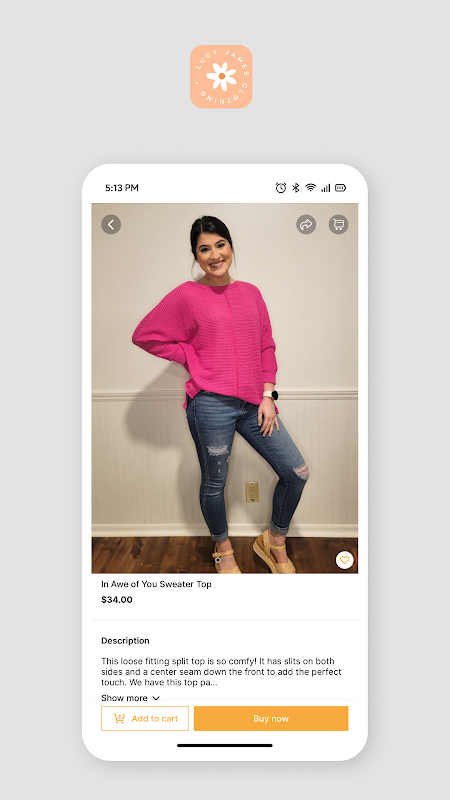Select the In Awe of You Sweater Top title
Image resolution: width=450 pixels, height=800 pixels.
[156, 584]
